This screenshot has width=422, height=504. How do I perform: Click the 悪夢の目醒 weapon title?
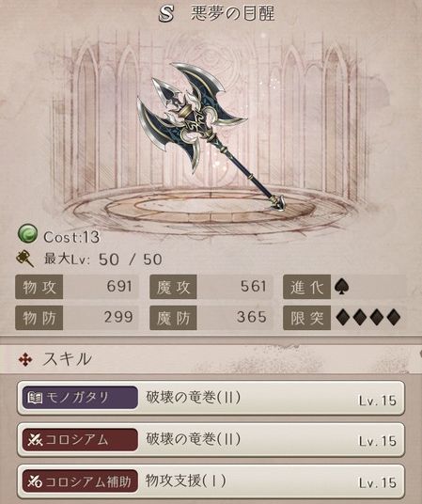(x=233, y=13)
